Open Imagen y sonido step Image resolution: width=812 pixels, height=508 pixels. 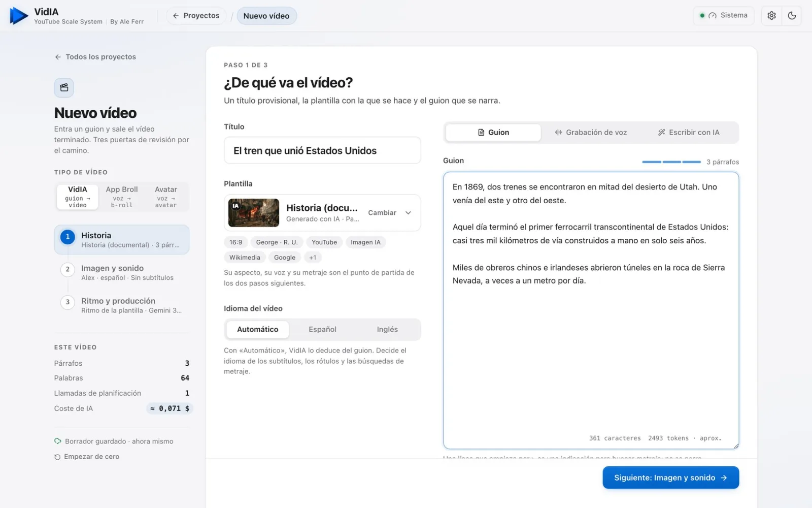click(x=122, y=272)
